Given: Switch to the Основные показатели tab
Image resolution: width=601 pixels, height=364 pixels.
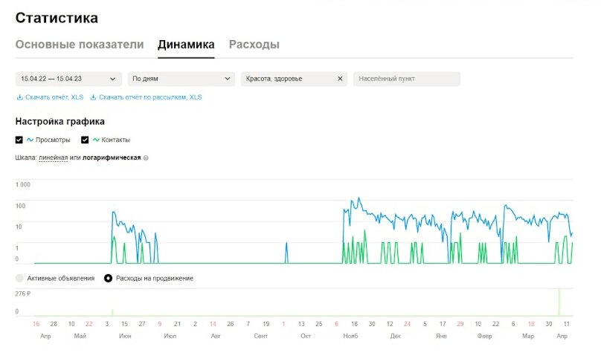Looking at the screenshot, I should point(80,45).
